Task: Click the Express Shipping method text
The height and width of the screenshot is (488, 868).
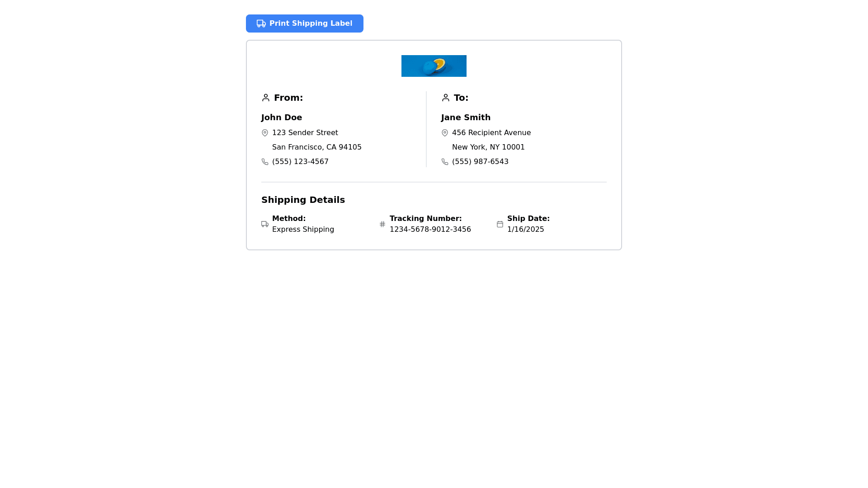Action: pos(303,230)
